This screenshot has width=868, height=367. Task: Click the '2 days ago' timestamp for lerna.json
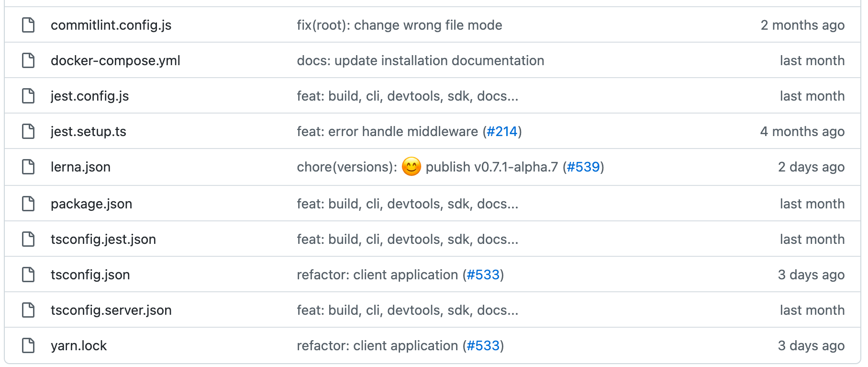click(x=811, y=167)
